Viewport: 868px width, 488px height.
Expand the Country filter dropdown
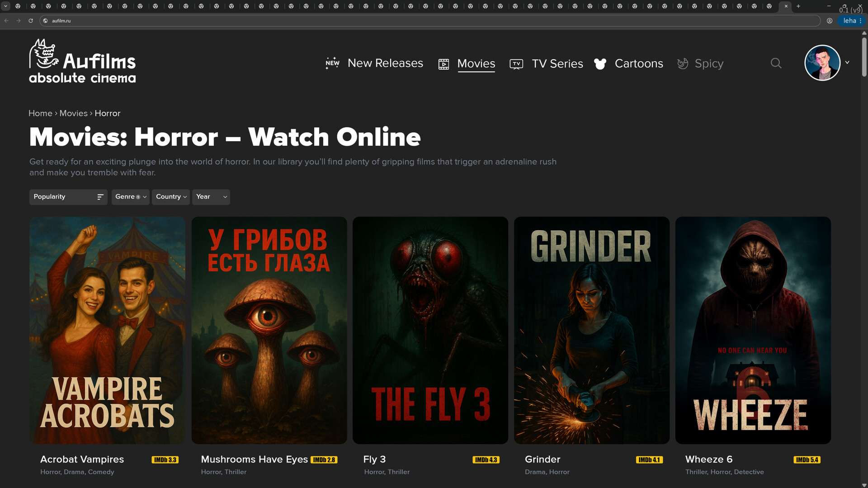tap(170, 197)
